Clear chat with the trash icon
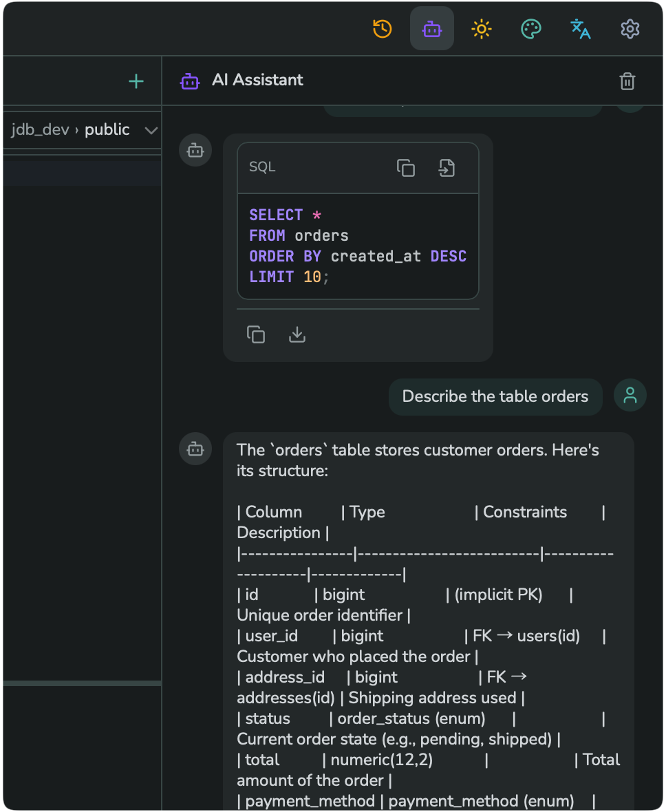The height and width of the screenshot is (812, 666). click(x=627, y=81)
